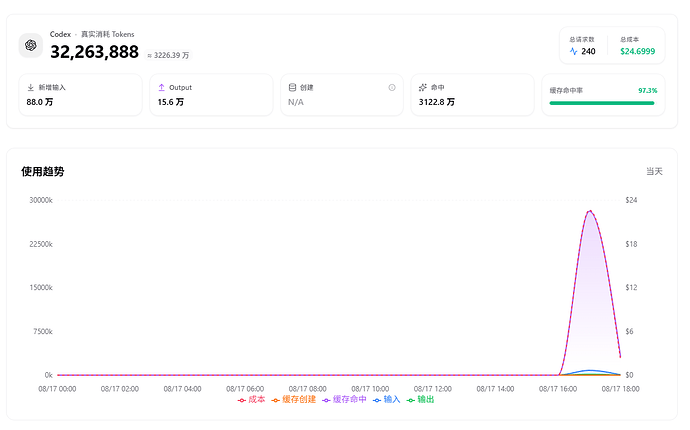
Task: Click the 08/17 16:00 axis label
Action: (x=558, y=389)
